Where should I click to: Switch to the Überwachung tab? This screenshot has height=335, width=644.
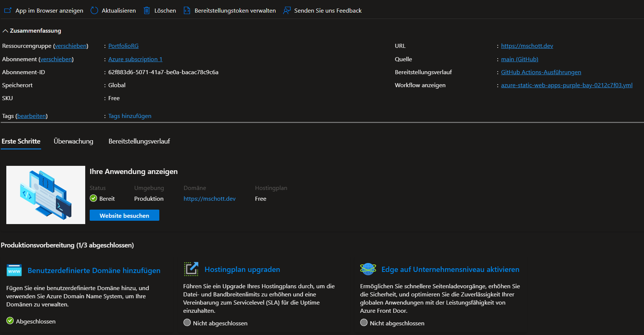[73, 141]
